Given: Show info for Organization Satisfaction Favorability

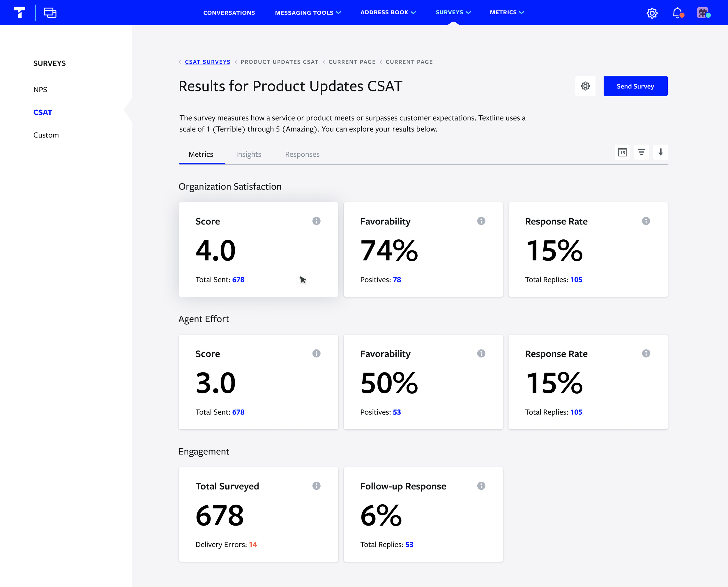Looking at the screenshot, I should (x=481, y=221).
